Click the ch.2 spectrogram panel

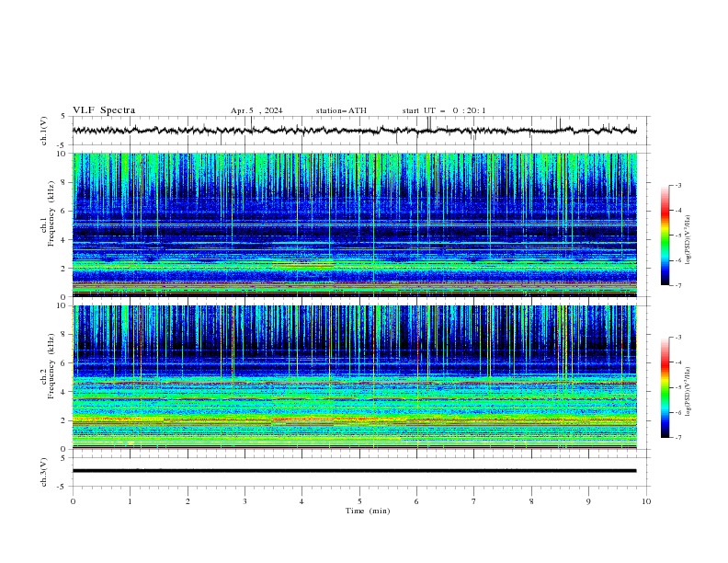coord(355,377)
